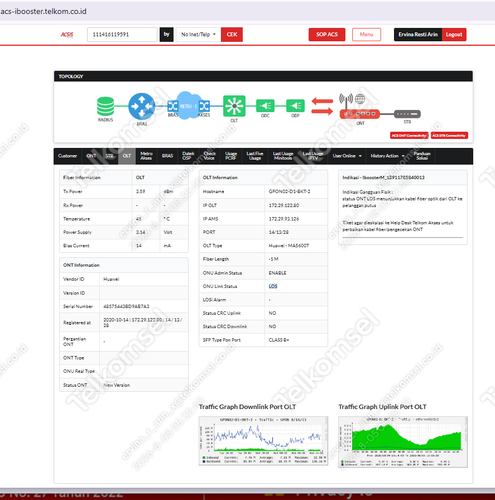
Task: Expand the History Action dropdown menu
Action: (x=387, y=156)
